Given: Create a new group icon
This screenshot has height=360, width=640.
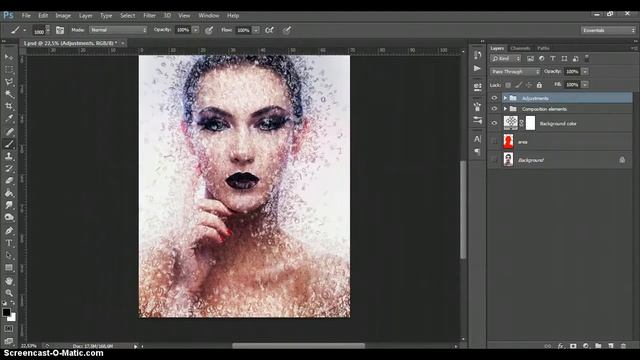Looking at the screenshot, I should [x=598, y=346].
